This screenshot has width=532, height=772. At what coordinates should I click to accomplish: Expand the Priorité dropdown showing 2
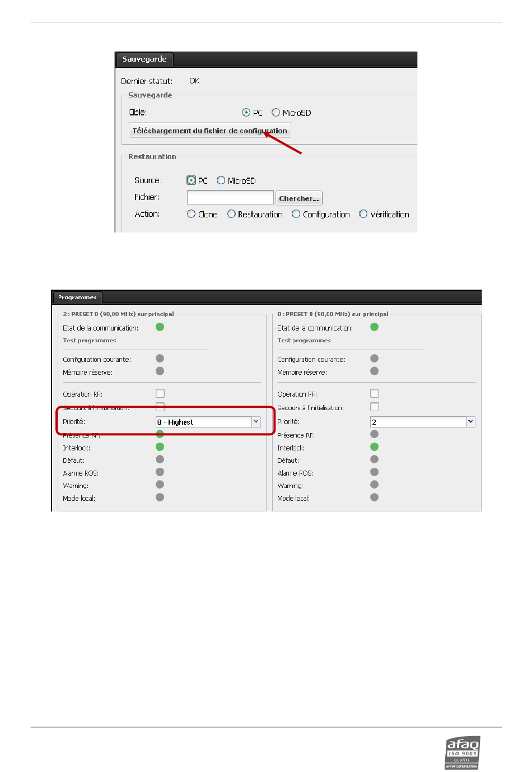[470, 422]
